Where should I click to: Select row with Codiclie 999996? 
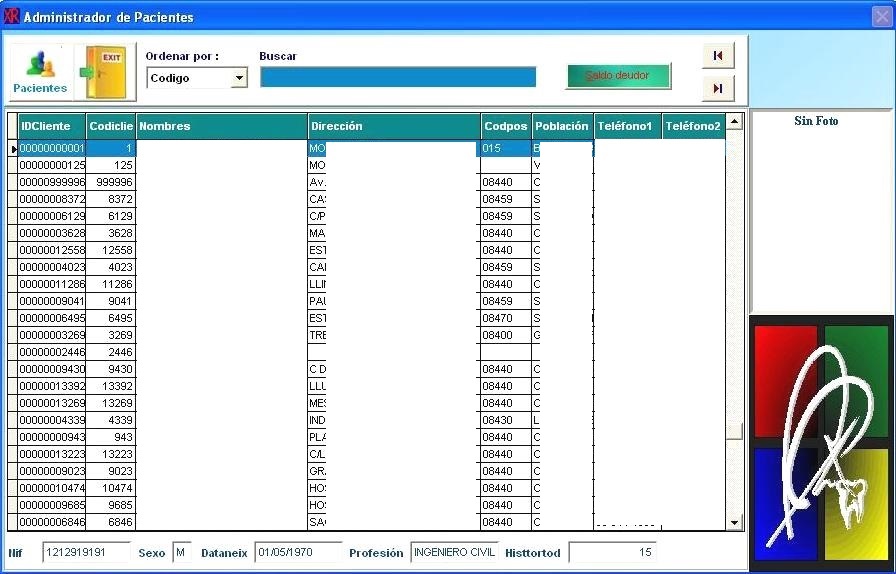click(110, 183)
